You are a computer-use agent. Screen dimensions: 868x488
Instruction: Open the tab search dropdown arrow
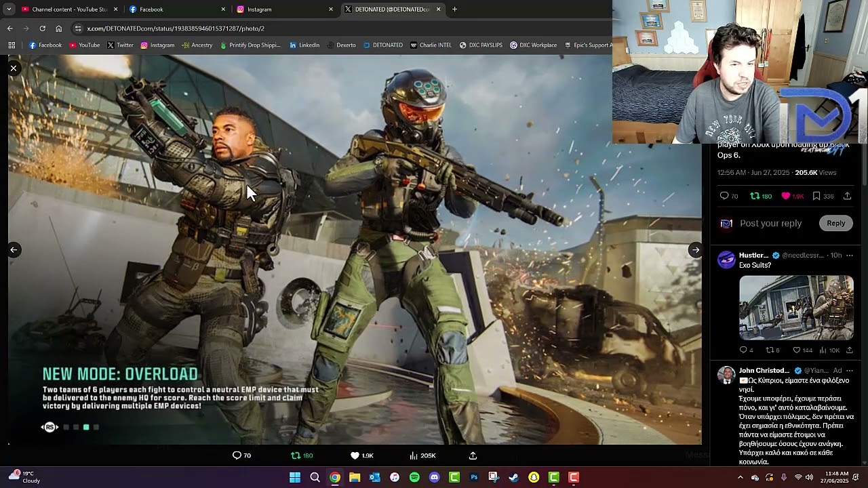click(9, 9)
